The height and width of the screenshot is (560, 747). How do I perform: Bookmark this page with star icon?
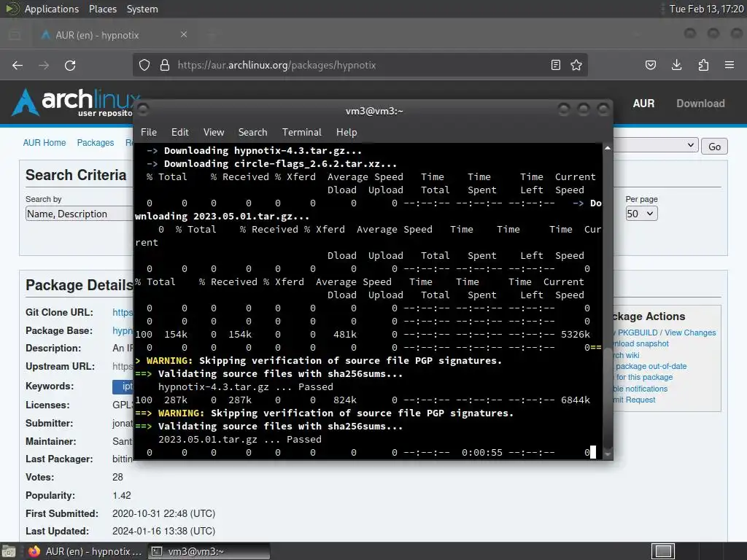576,65
